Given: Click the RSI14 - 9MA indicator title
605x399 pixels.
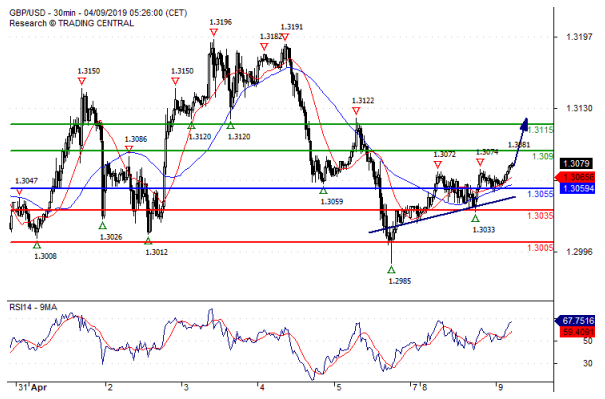Looking at the screenshot, I should point(33,307).
